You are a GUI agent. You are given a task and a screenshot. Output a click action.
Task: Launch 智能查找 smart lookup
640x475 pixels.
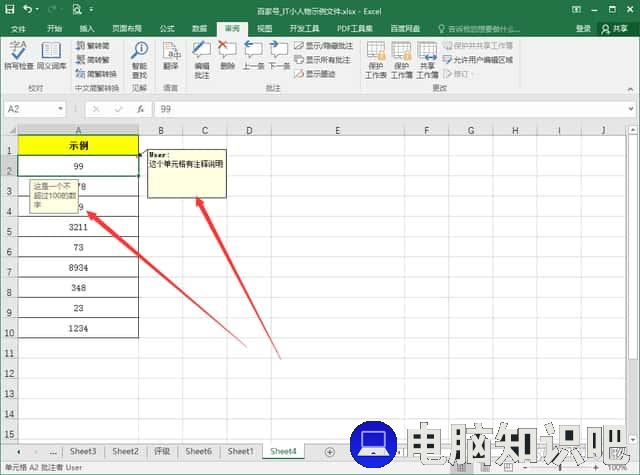tap(140, 60)
